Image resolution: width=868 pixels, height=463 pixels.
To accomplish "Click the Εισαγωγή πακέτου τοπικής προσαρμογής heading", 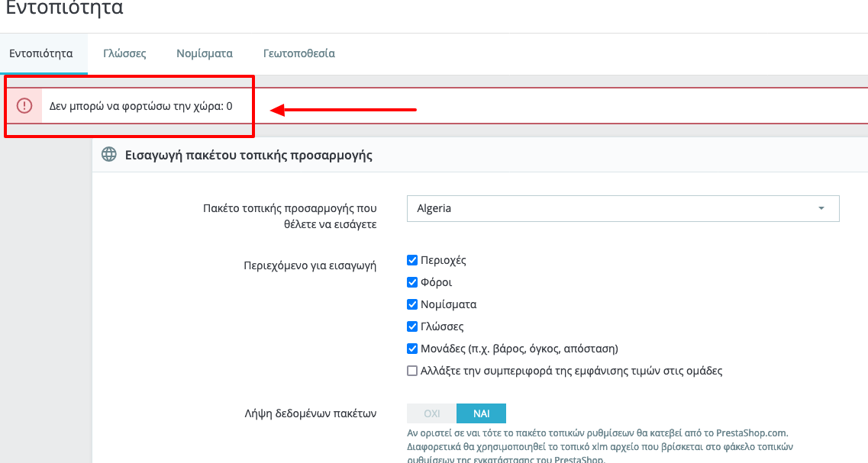I will (x=249, y=155).
